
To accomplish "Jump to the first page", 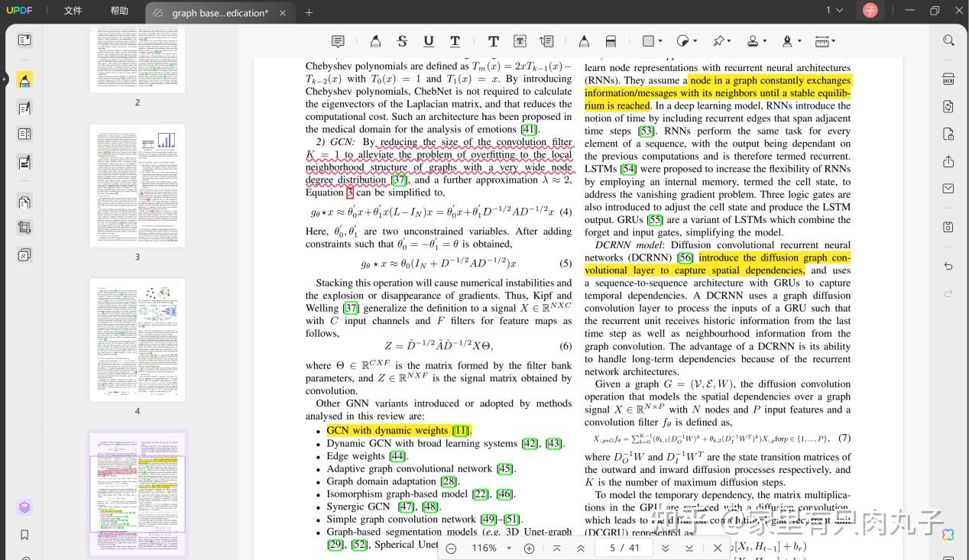I will point(556,548).
